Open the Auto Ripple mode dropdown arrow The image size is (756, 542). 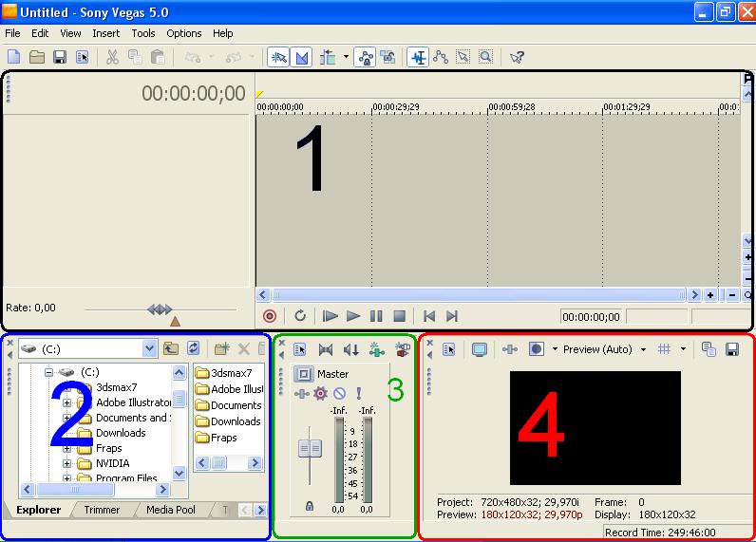pos(346,57)
